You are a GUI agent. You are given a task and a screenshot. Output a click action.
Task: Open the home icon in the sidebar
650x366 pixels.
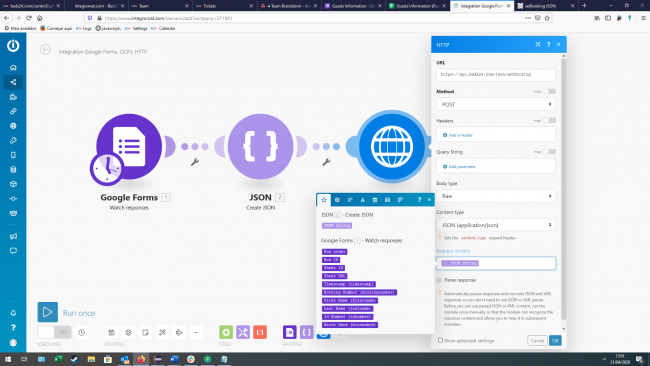coord(13,67)
